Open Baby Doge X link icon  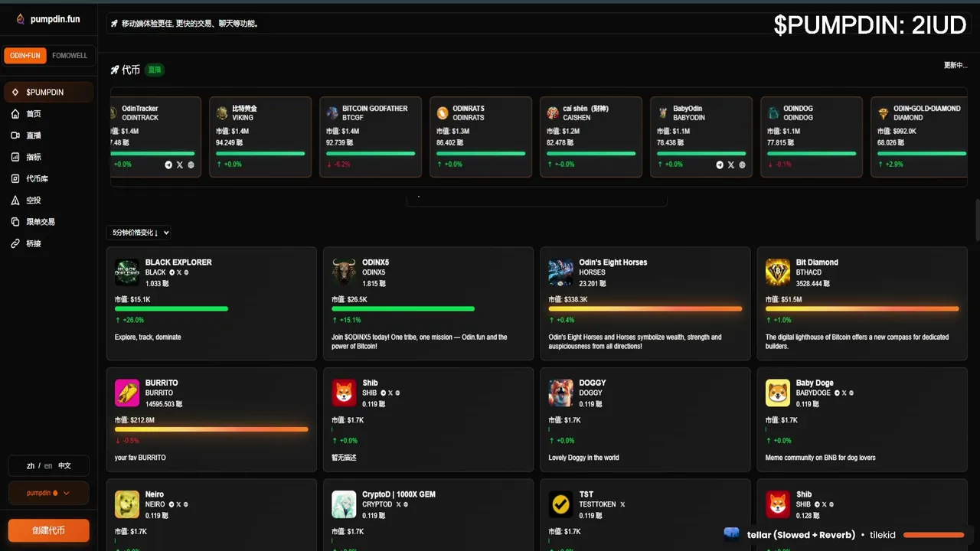(844, 393)
